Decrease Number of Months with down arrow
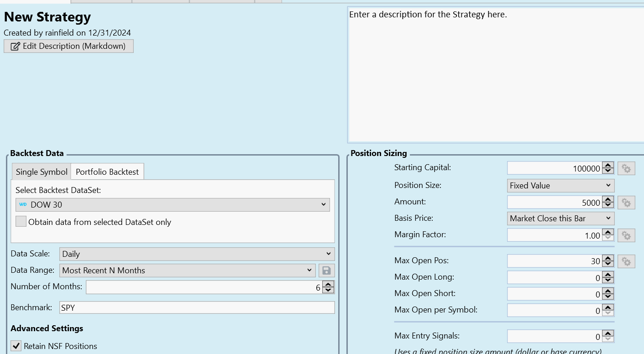 329,291
